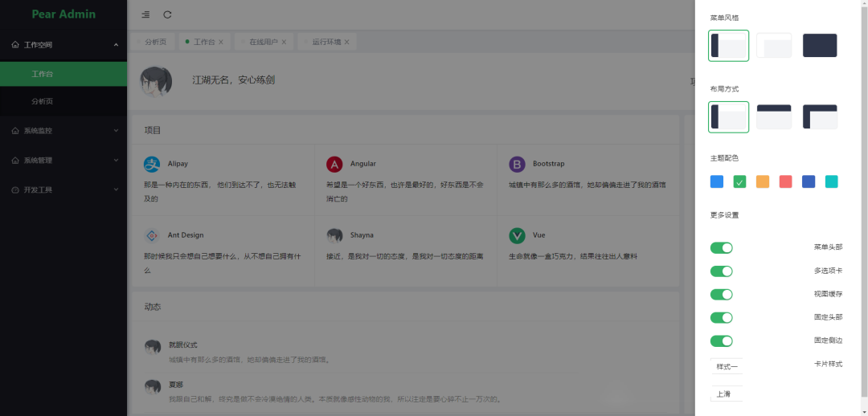Click the purple Bootstrap logo icon

pos(517,164)
